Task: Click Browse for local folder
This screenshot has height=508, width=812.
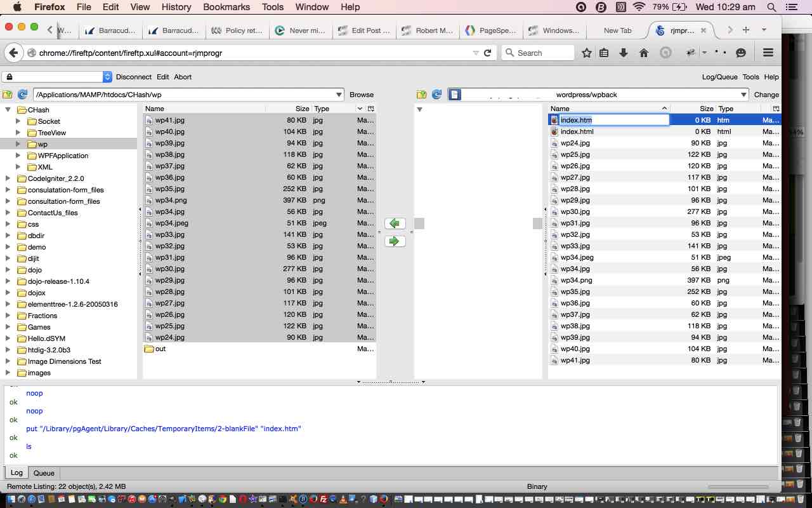Action: click(362, 95)
